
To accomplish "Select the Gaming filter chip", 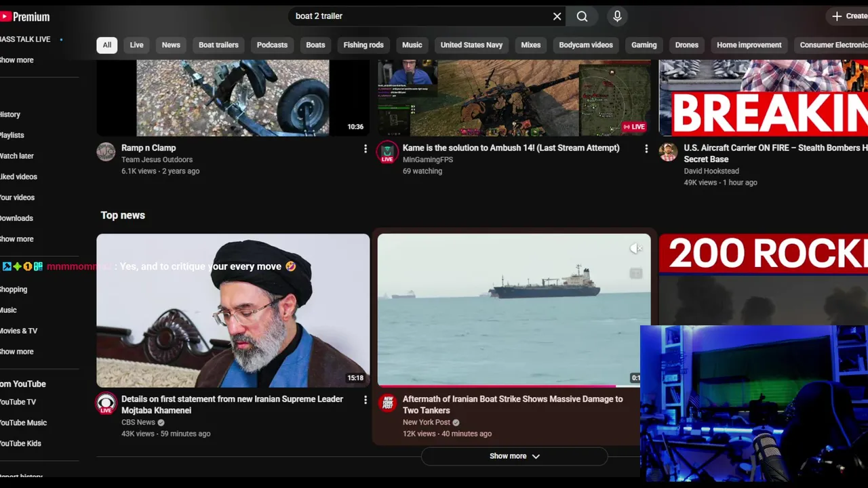I will point(644,45).
